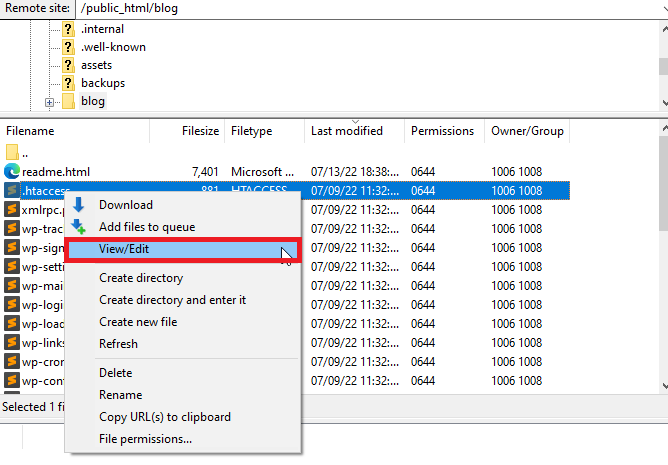Click the file icon of wp-loac row

point(12,323)
